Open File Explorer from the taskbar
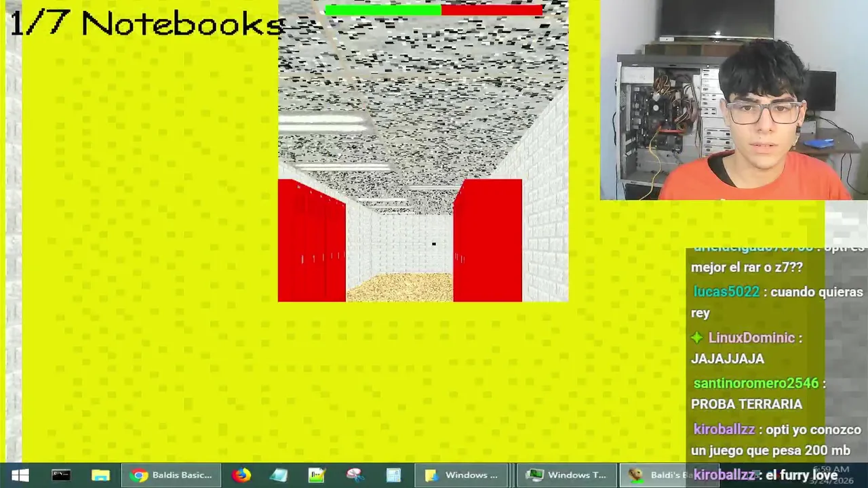 (100, 475)
